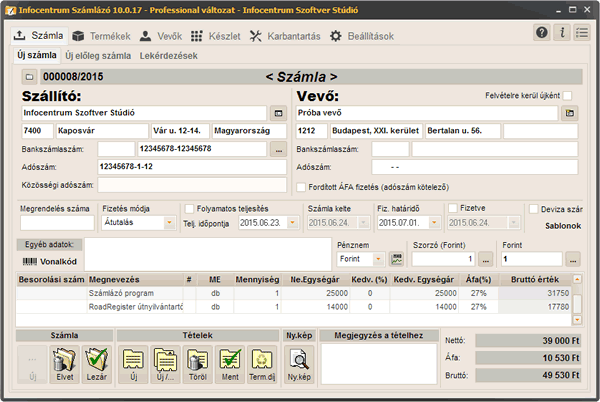The image size is (600, 402).
Task: Click the Lezár finalize invoice icon
Action: (x=96, y=363)
